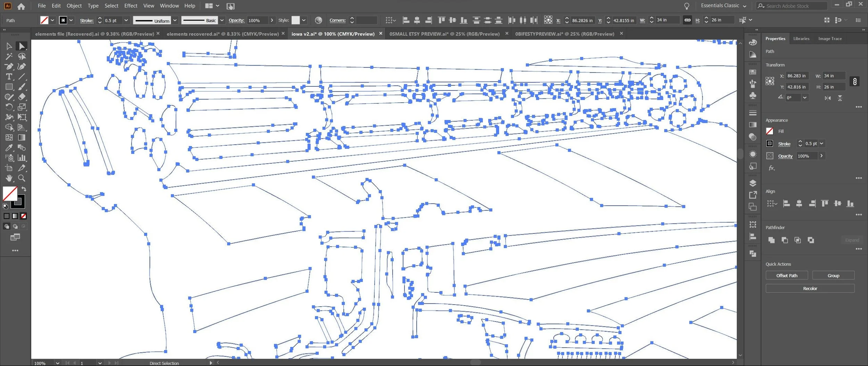Viewport: 868px width, 366px height.
Task: Click the Offset Path button
Action: pyautogui.click(x=787, y=275)
